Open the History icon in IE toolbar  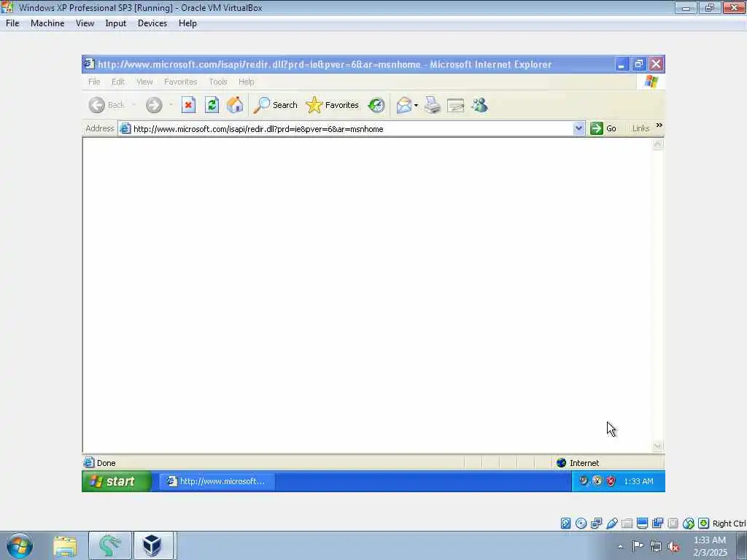pos(376,105)
